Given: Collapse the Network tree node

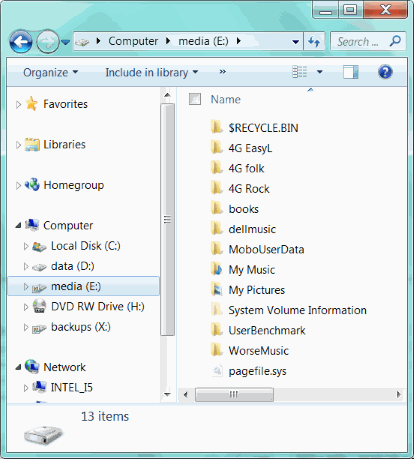Looking at the screenshot, I should pyautogui.click(x=18, y=367).
